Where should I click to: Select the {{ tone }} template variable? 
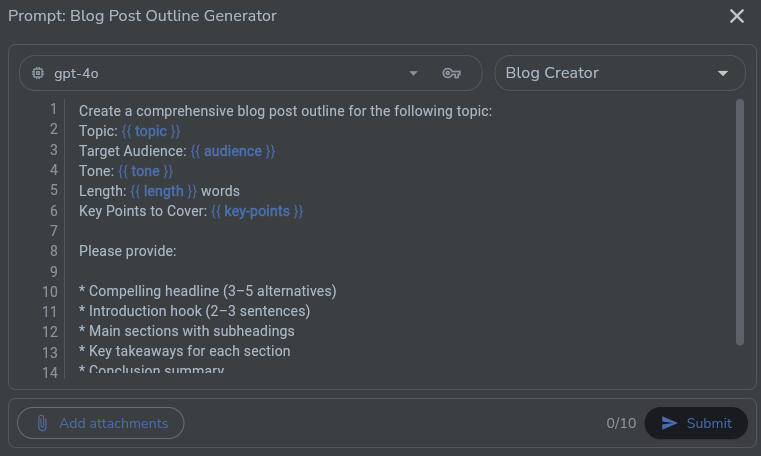click(x=145, y=171)
